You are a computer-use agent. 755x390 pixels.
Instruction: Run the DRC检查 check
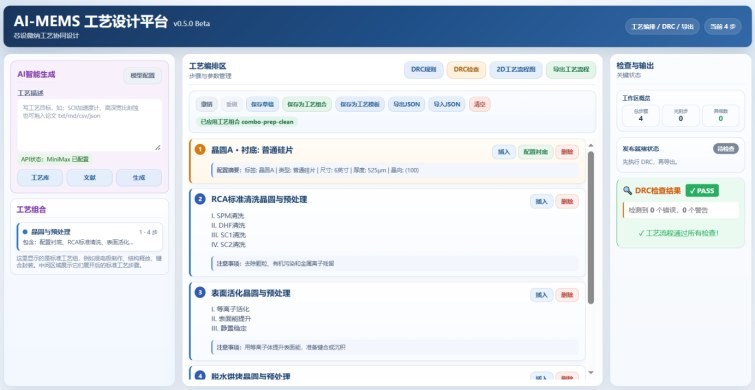click(466, 70)
